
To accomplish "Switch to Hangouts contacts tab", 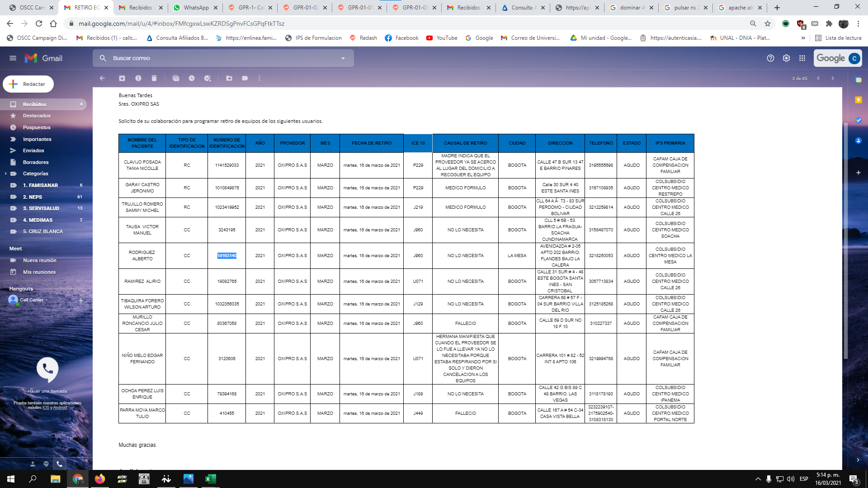I will click(33, 464).
